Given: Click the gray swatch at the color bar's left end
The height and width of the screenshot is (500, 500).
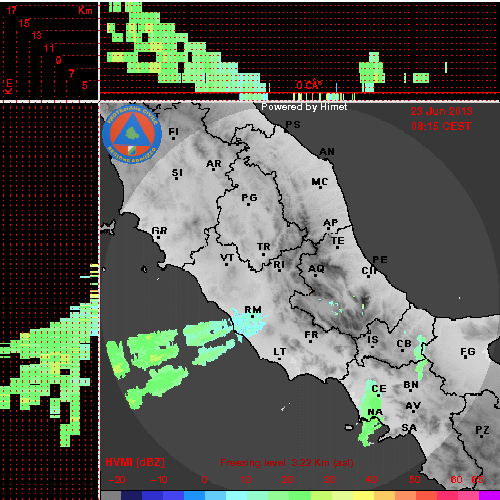Looking at the screenshot, I should pyautogui.click(x=111, y=495).
